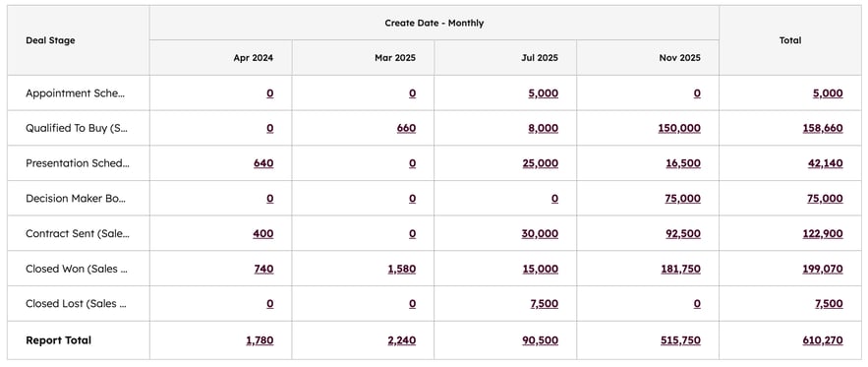Open Decision Maker Nov 2025 value 75,000
This screenshot has width=868, height=367.
coord(682,199)
